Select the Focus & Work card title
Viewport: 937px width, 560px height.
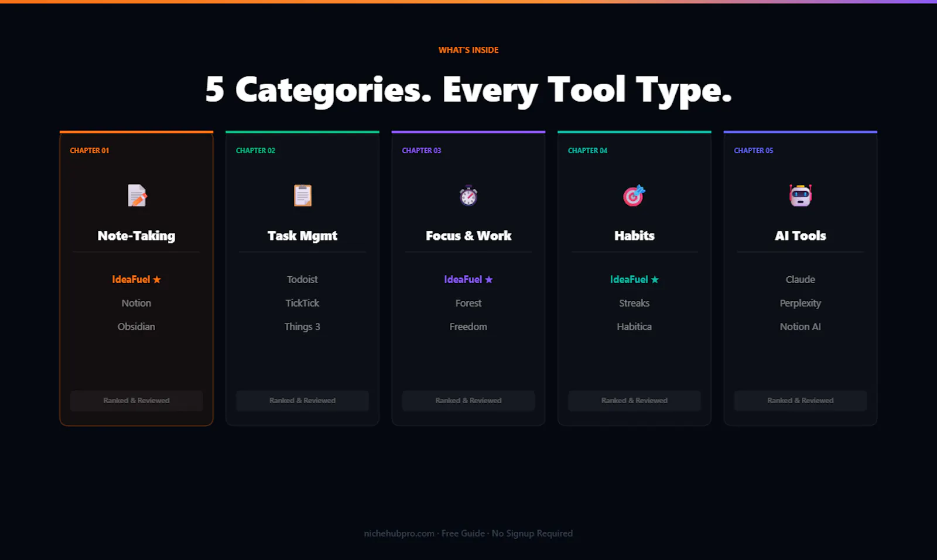(x=468, y=236)
